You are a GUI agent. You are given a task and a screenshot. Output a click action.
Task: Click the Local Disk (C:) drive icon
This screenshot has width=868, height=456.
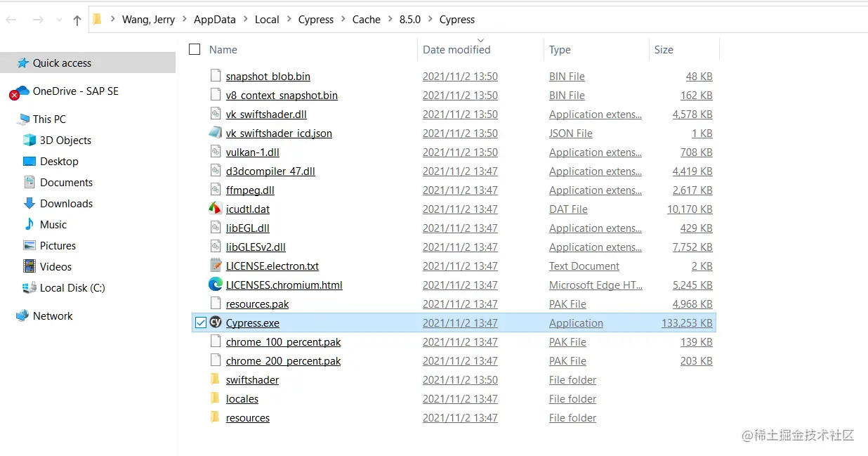[29, 287]
